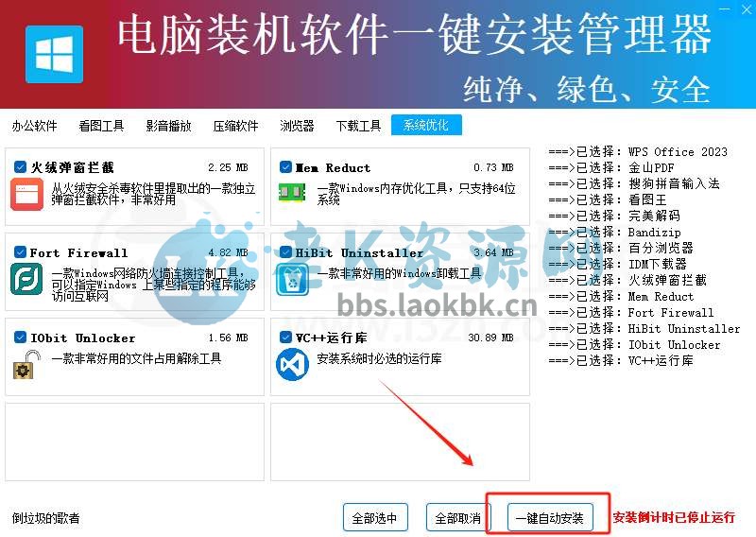Uncheck the Mem Reduct checkbox
Screen dimensions: 756x537
285,167
